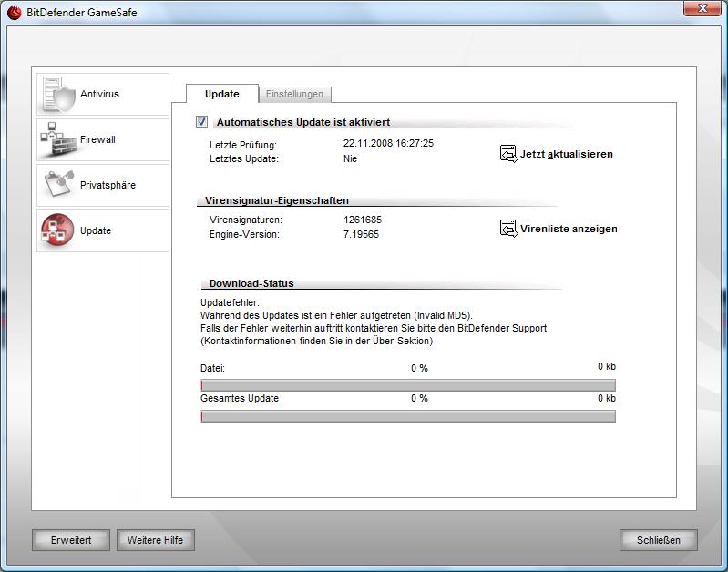Click the Antivirus shield icon
This screenshot has height=572, width=728.
pyautogui.click(x=59, y=94)
